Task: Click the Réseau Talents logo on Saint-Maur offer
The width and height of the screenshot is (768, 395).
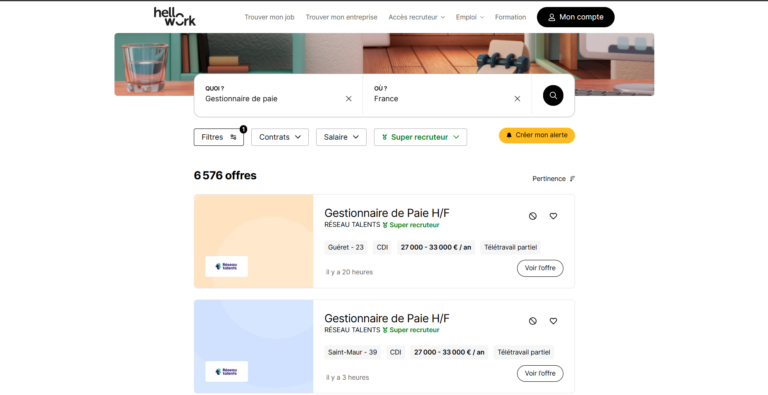Action: pyautogui.click(x=226, y=371)
